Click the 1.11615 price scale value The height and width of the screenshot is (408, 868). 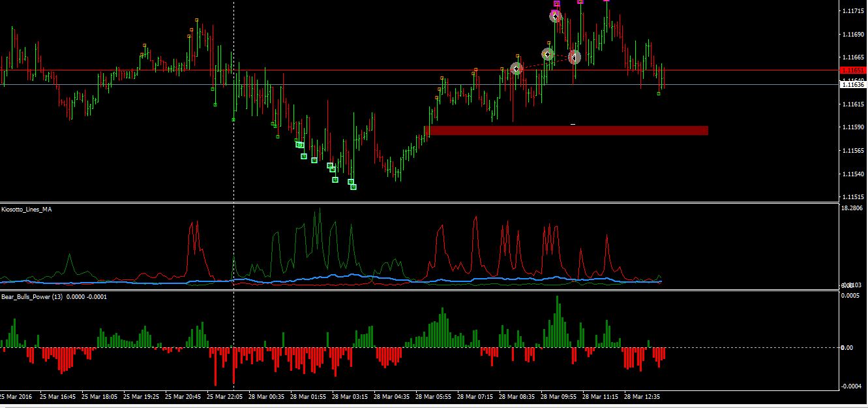tap(853, 104)
